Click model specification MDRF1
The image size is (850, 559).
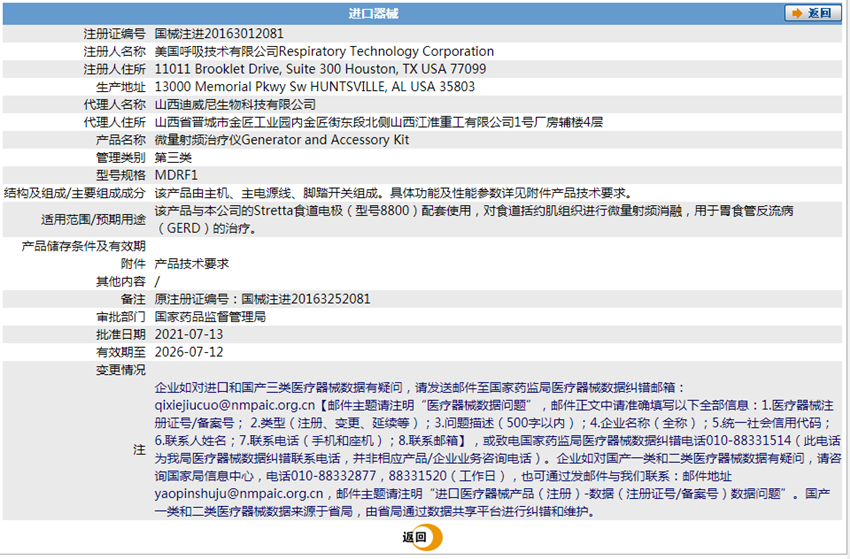[x=176, y=175]
